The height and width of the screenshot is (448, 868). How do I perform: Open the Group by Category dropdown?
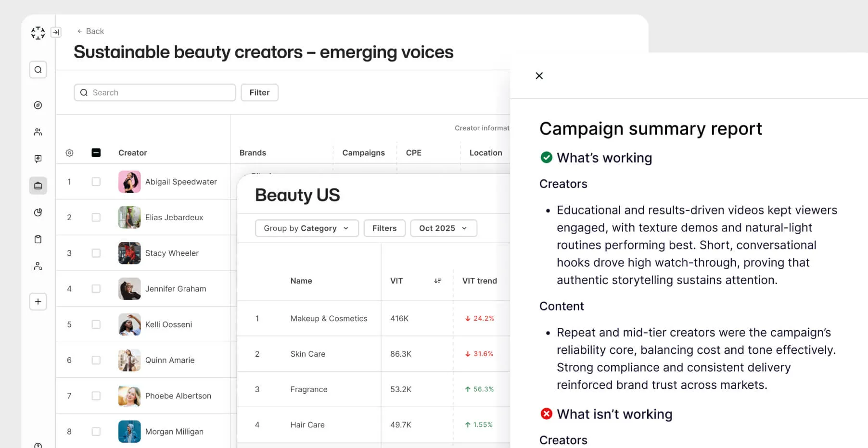[x=307, y=228]
